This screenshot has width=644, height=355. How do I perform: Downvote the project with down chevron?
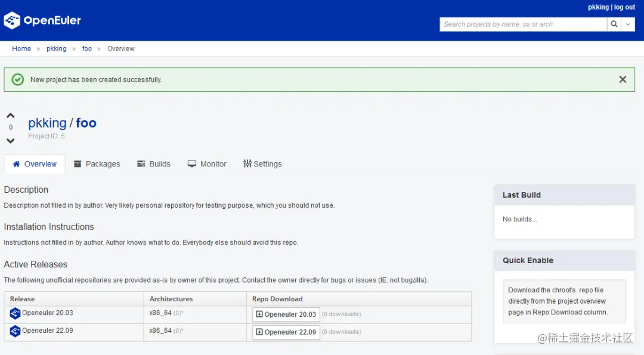[x=11, y=141]
